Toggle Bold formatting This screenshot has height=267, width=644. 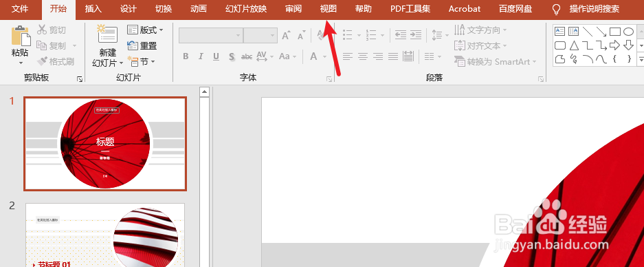coord(186,56)
